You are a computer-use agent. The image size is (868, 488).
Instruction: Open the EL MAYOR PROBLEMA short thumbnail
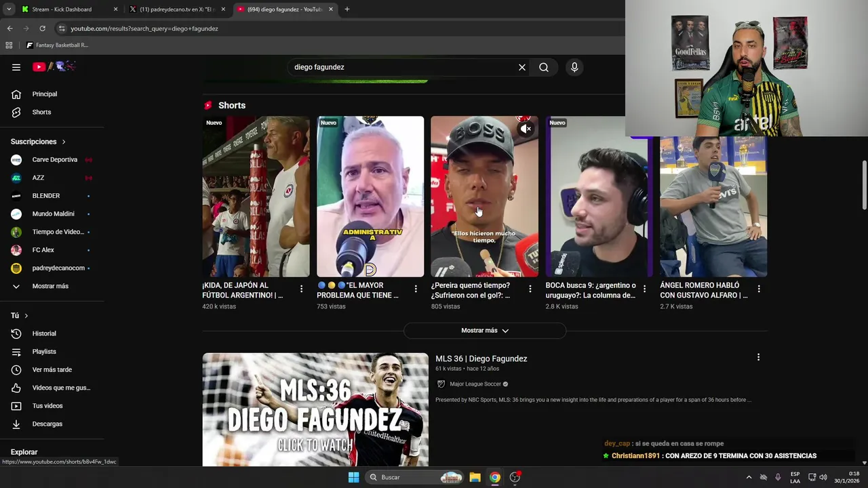pyautogui.click(x=370, y=197)
